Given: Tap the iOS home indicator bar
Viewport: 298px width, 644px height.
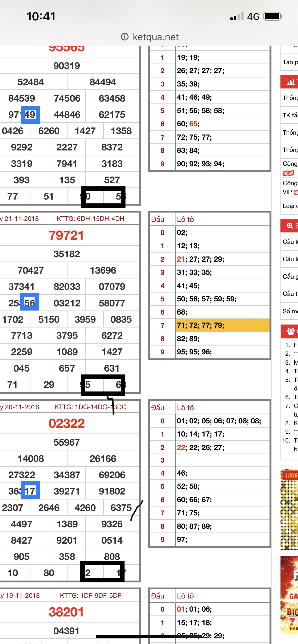Looking at the screenshot, I should 149,636.
